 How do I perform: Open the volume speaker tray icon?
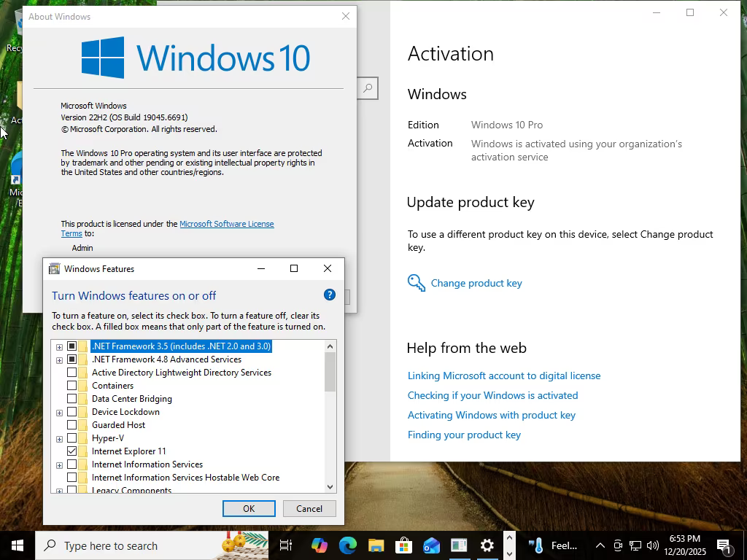pyautogui.click(x=653, y=545)
